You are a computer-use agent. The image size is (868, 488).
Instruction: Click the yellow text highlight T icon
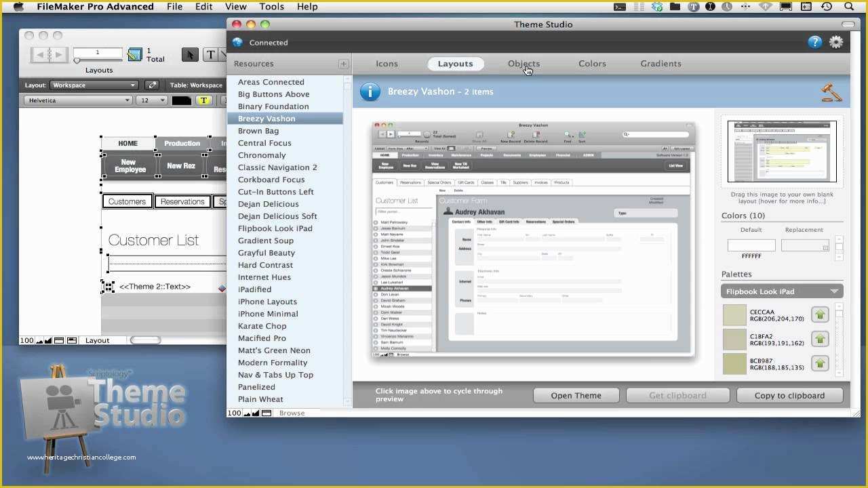tap(203, 100)
